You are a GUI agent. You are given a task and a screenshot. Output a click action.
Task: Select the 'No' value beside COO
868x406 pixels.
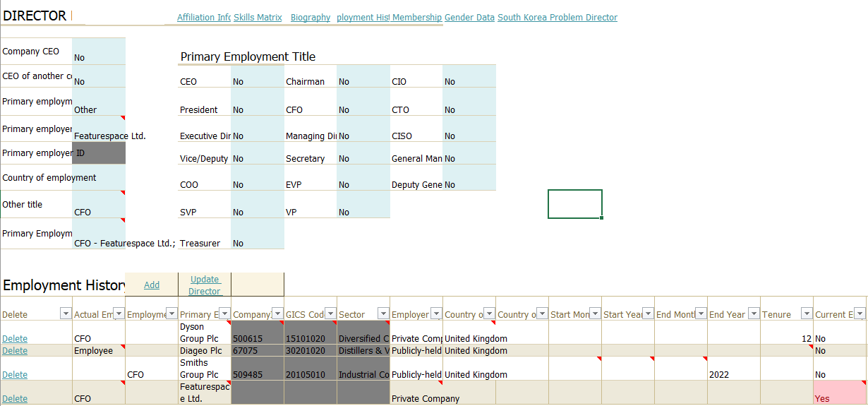coord(258,178)
